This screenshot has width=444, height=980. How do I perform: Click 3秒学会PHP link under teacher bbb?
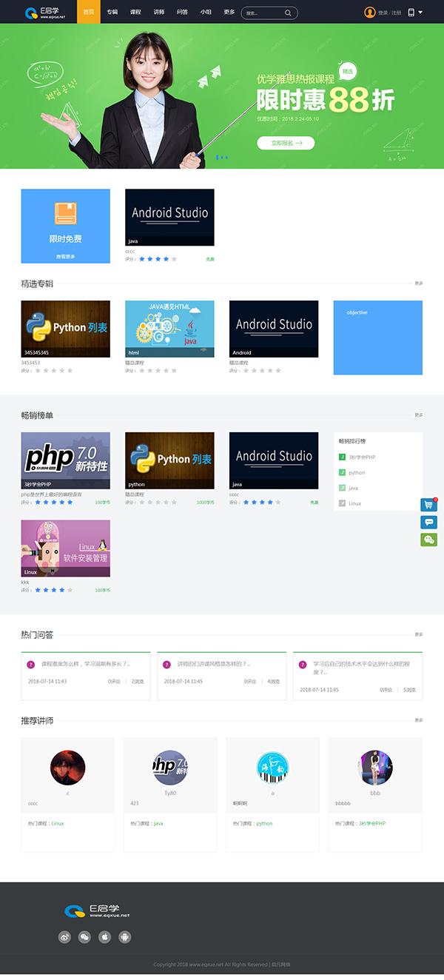pyautogui.click(x=372, y=823)
